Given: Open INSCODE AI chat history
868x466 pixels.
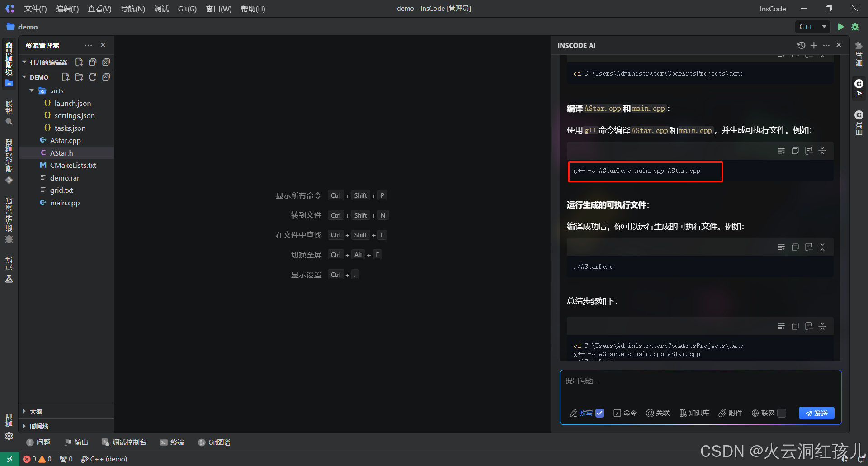Looking at the screenshot, I should (801, 45).
